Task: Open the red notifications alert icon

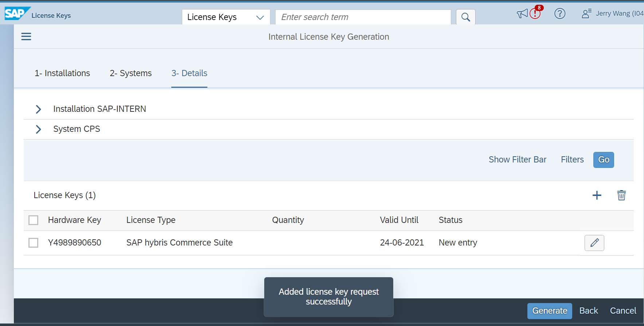Action: [535, 13]
